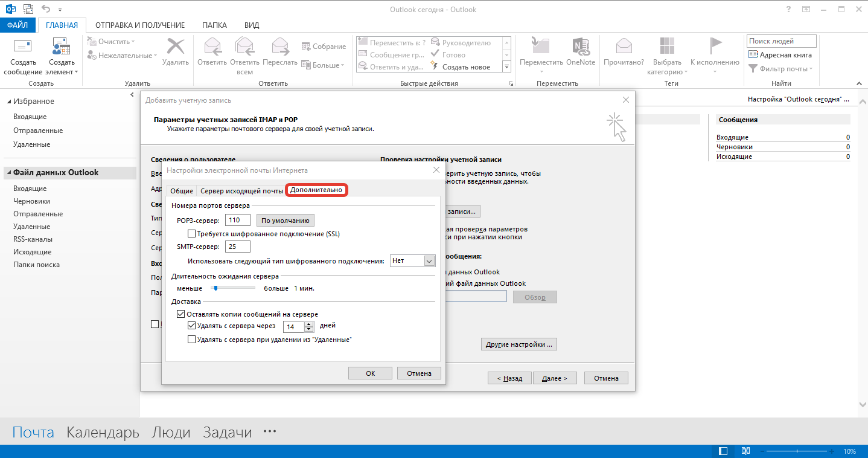Increase the days value spinner
The image size is (868, 458).
tap(309, 324)
